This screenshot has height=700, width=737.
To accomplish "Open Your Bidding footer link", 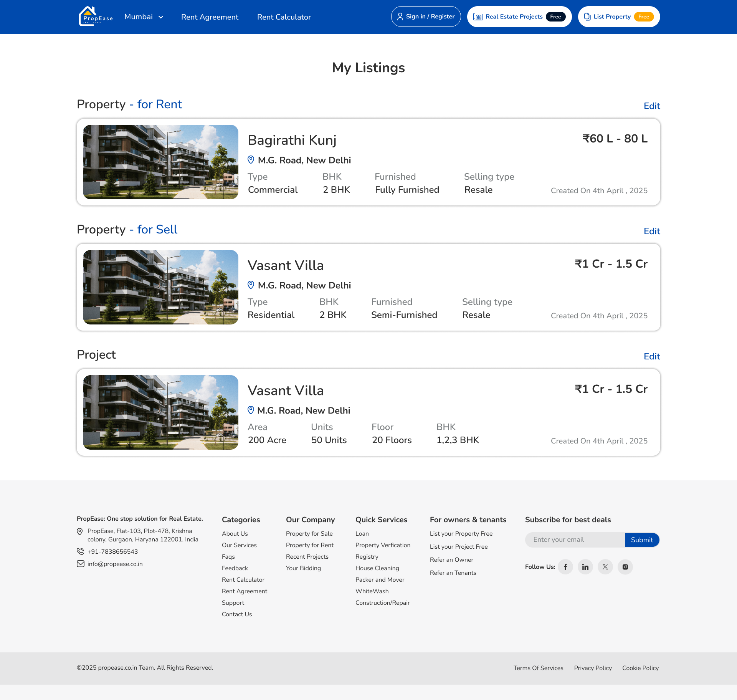I will [303, 568].
